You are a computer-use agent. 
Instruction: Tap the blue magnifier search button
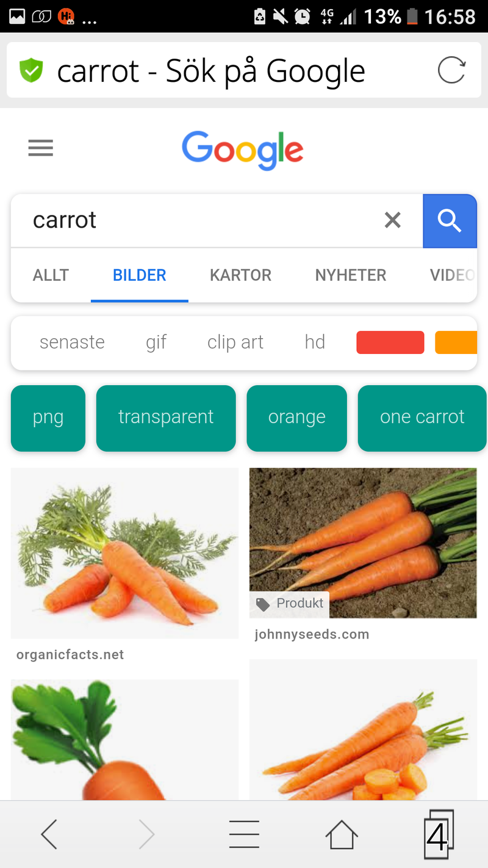click(x=450, y=221)
